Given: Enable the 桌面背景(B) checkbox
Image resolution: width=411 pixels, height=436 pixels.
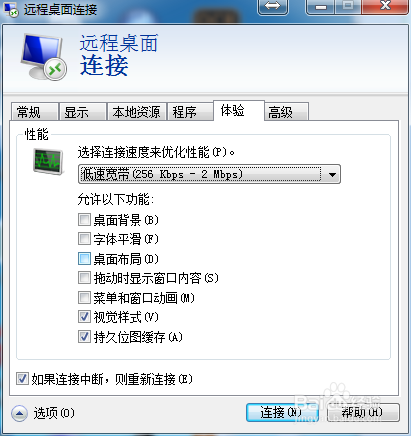Looking at the screenshot, I should click(84, 220).
